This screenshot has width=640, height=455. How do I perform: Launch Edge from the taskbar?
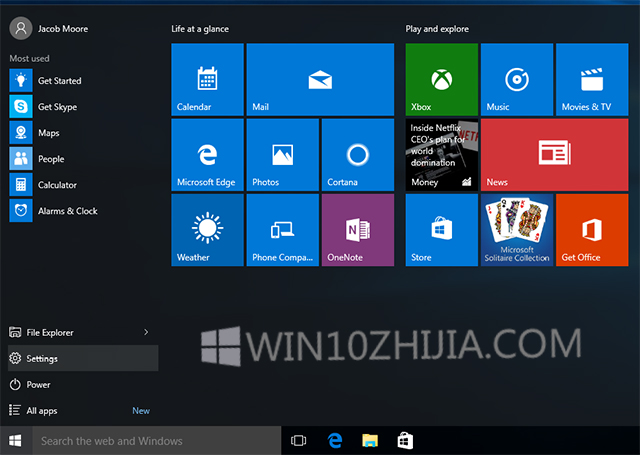[335, 441]
